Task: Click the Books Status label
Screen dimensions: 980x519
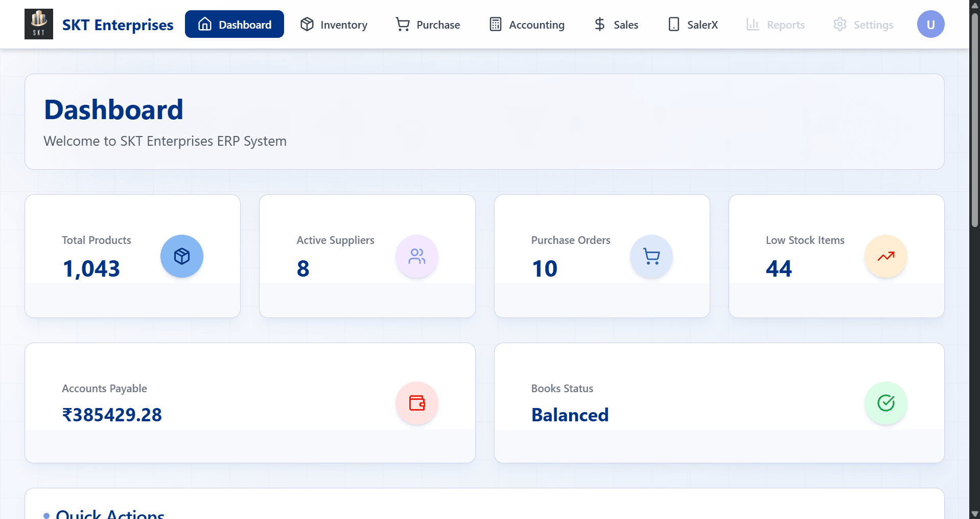Action: 563,389
